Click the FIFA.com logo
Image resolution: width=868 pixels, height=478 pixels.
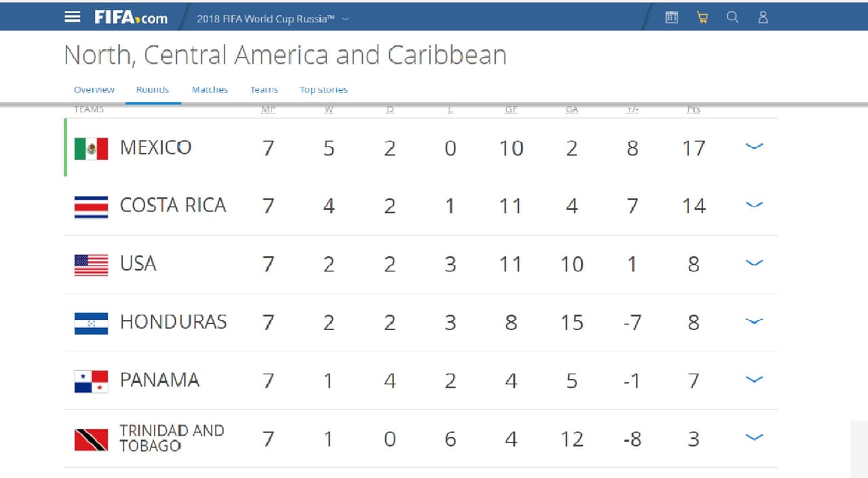pyautogui.click(x=131, y=18)
